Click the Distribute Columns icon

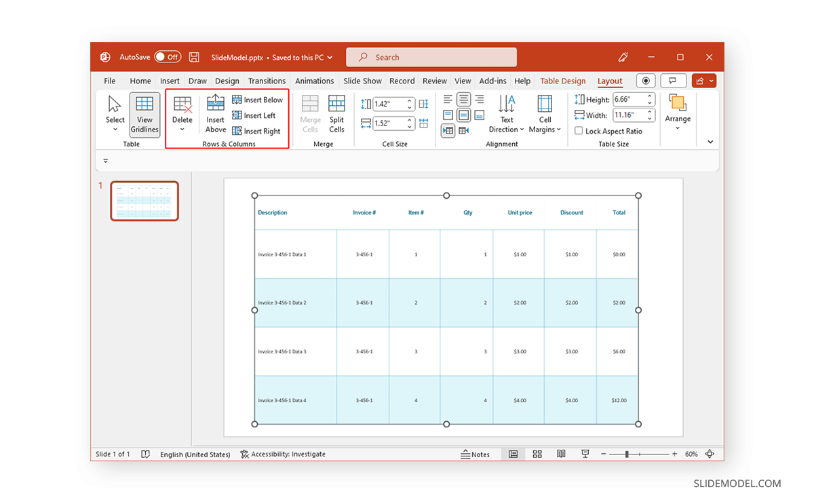coord(424,123)
